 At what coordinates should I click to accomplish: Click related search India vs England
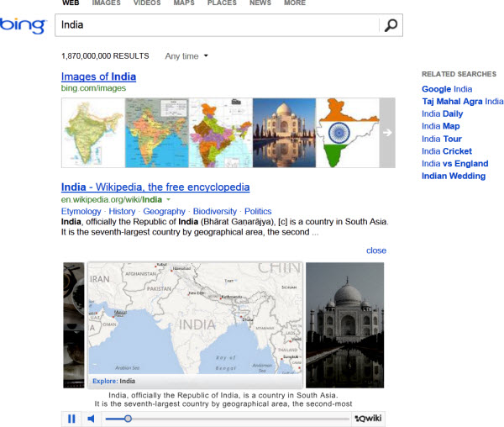[454, 164]
